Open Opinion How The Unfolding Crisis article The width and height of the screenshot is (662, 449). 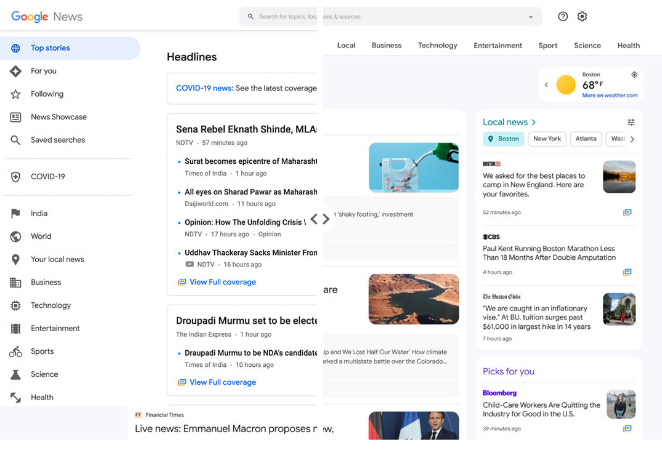click(x=245, y=222)
